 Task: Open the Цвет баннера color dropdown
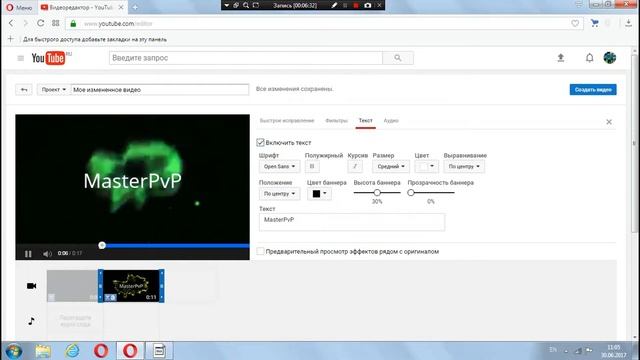coord(319,193)
